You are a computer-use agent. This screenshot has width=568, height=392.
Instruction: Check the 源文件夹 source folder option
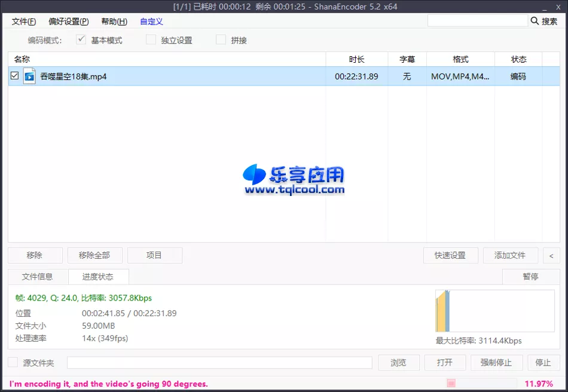[x=13, y=362]
